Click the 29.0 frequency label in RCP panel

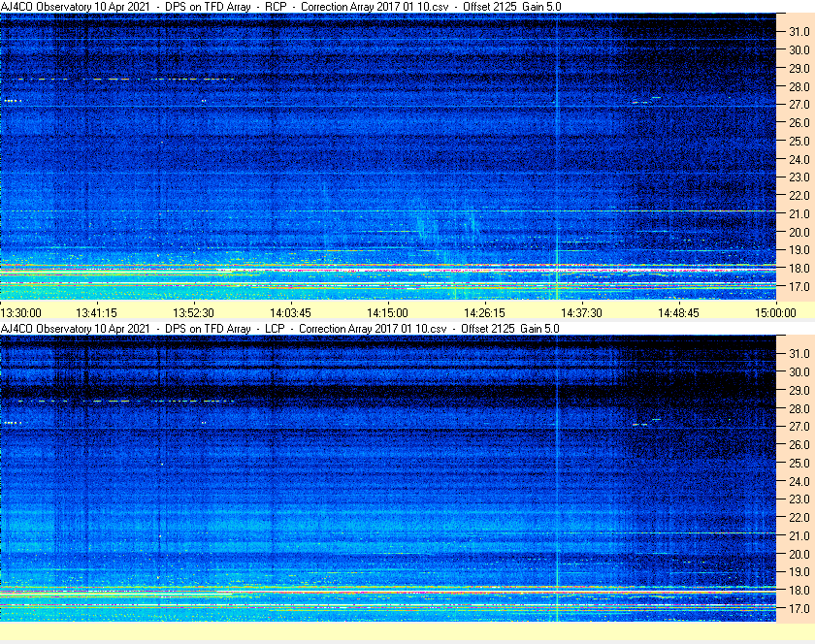[799, 68]
